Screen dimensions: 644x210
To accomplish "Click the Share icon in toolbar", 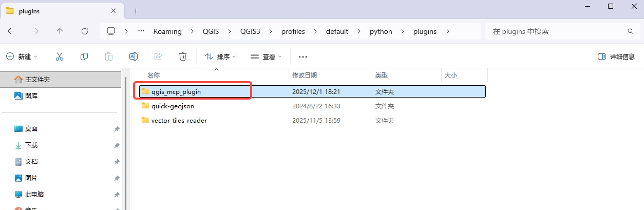I will 158,56.
